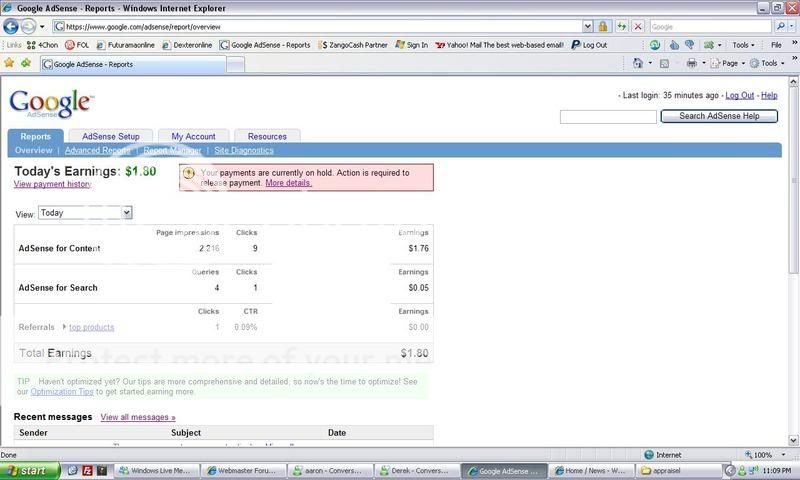Viewport: 800px width, 480px height.
Task: Click the thumbs-up toolbar icon
Action: [674, 45]
